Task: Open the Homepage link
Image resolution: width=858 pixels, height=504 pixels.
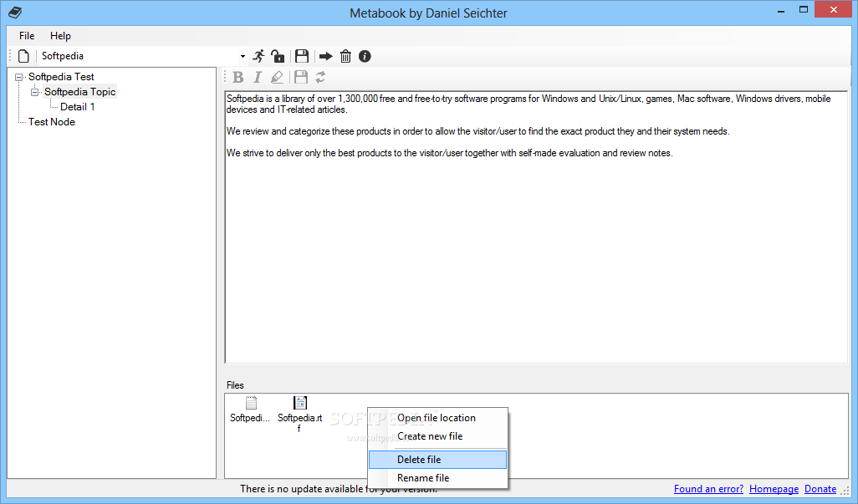Action: click(774, 489)
